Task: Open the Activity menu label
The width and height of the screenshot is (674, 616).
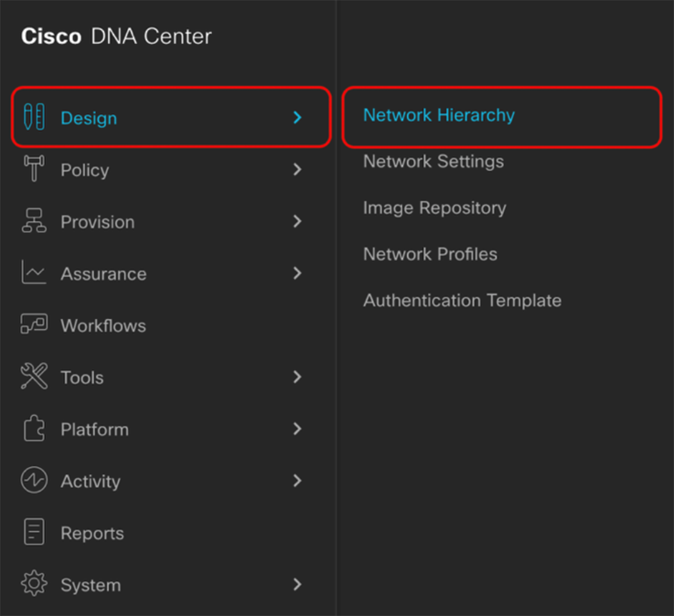Action: click(91, 481)
